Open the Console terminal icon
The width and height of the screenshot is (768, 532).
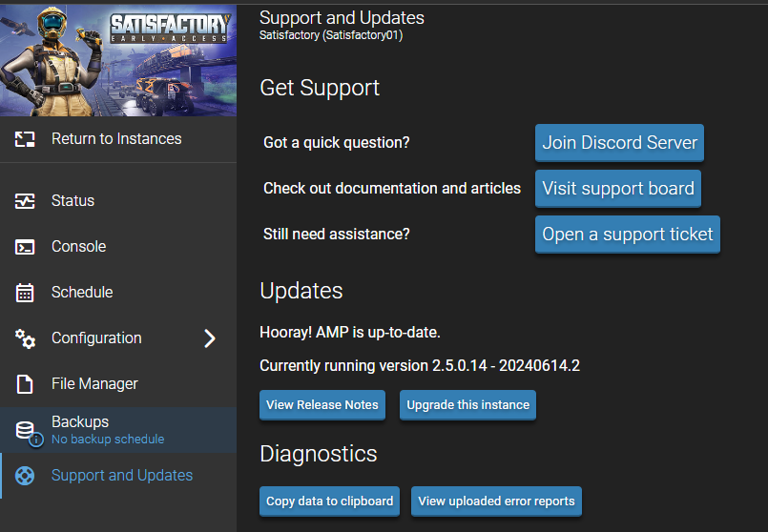point(25,247)
